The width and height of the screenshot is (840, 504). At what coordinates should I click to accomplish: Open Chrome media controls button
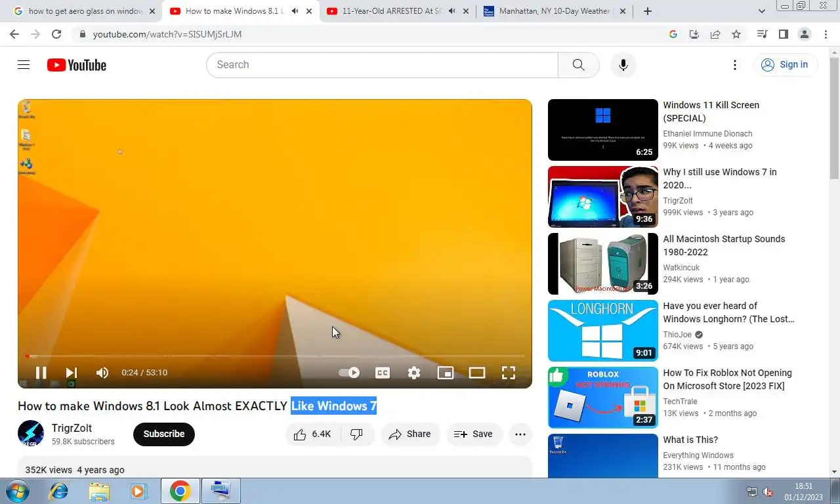point(762,34)
